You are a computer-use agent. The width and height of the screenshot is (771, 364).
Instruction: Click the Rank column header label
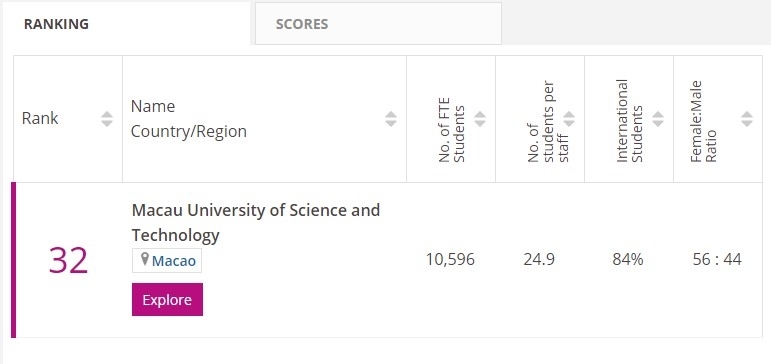coord(40,119)
